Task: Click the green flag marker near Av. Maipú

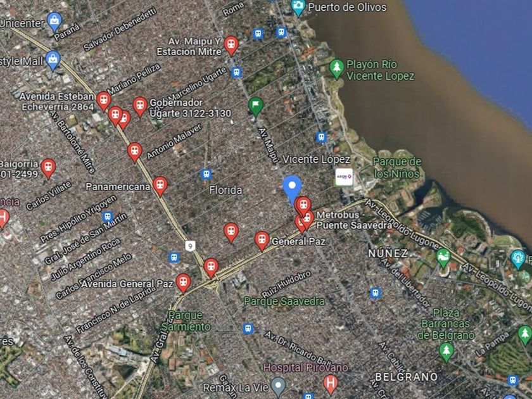Action: click(256, 106)
